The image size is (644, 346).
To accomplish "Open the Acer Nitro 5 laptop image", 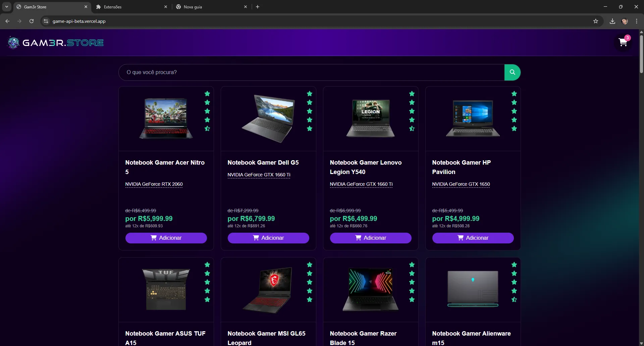I will point(166,118).
